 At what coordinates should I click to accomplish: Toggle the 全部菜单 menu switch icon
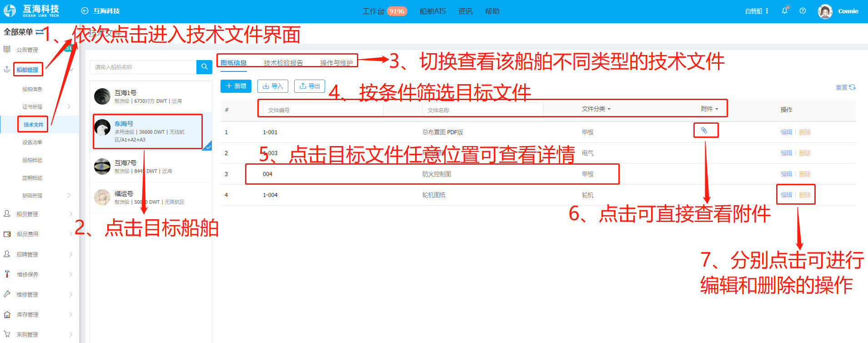39,32
